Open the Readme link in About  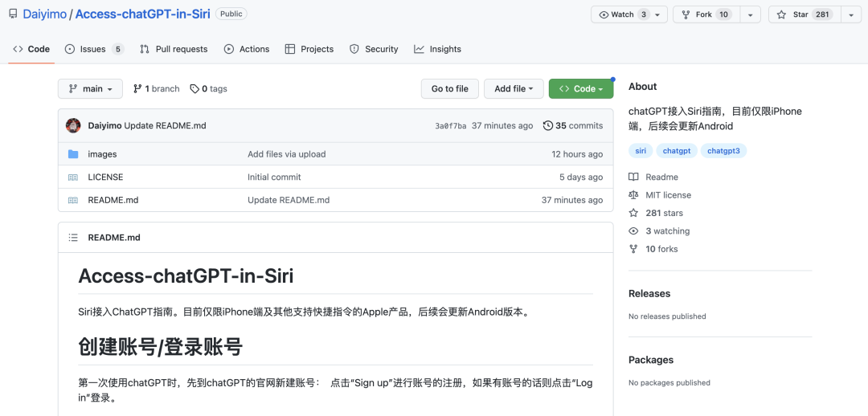pos(661,177)
